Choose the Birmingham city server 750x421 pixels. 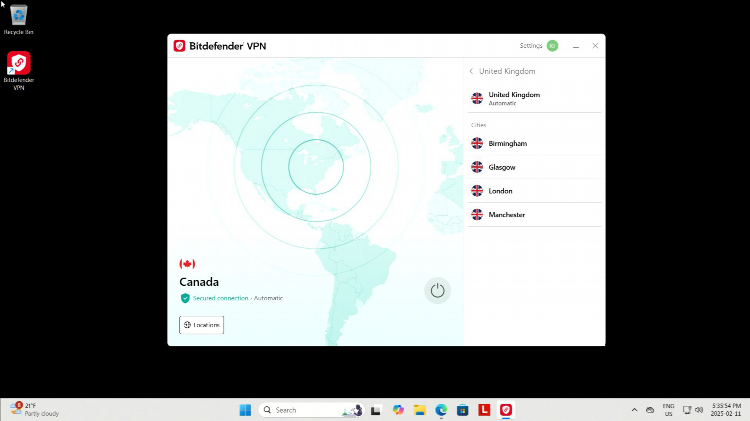point(534,144)
